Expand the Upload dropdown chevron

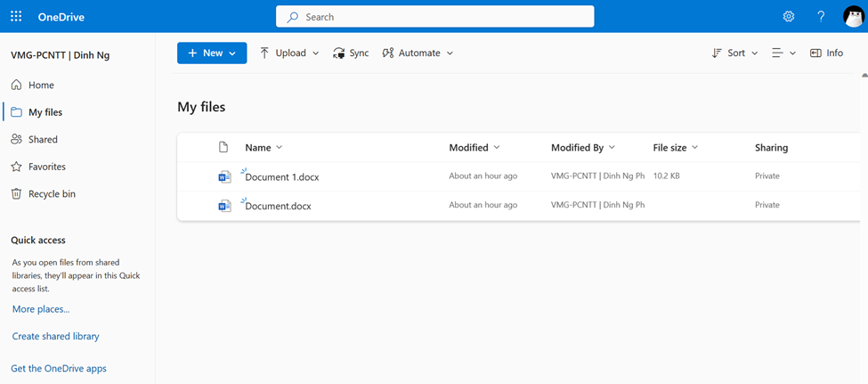(x=315, y=53)
